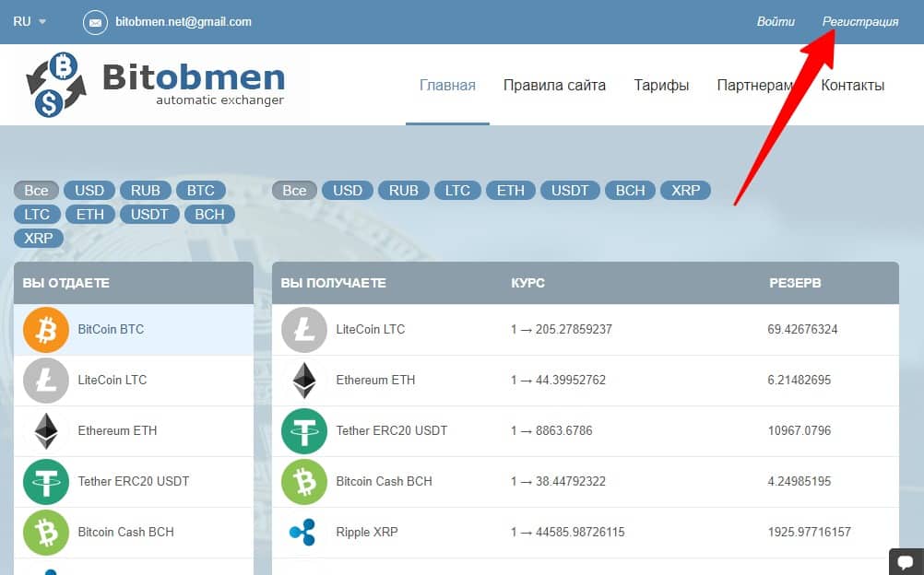Click LiteCoin icon in the give list
Image resolution: width=924 pixels, height=575 pixels.
coord(46,380)
